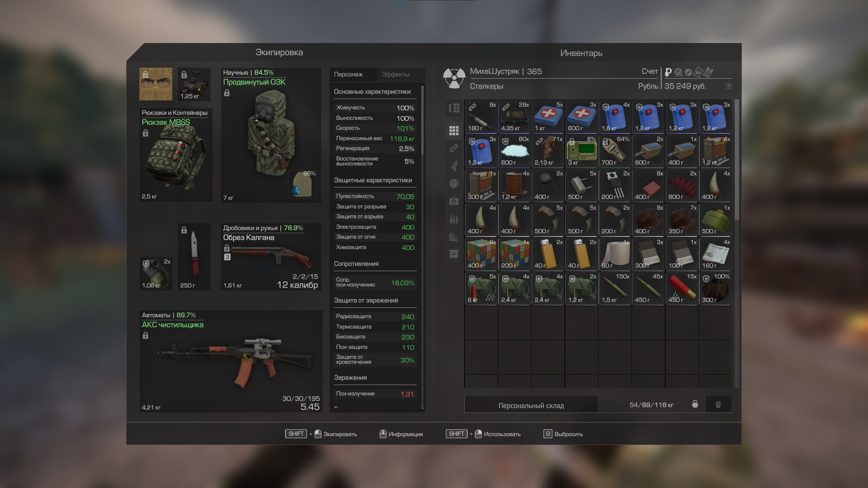Select the 150x rifle ammo 1,5 кг

[x=615, y=288]
